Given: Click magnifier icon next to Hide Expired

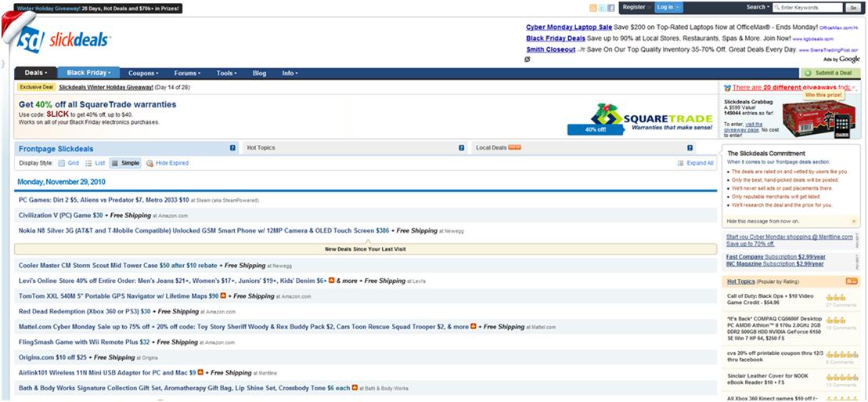Looking at the screenshot, I should pyautogui.click(x=149, y=163).
